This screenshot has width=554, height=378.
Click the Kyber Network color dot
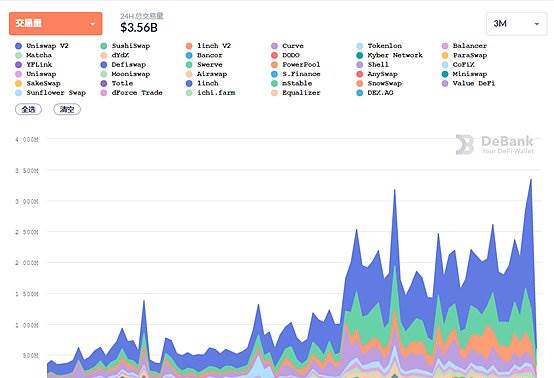point(360,55)
